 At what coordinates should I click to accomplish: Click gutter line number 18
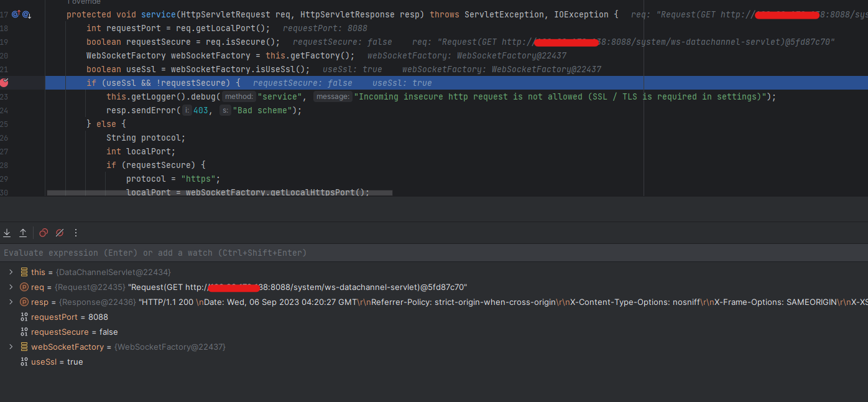(4, 28)
